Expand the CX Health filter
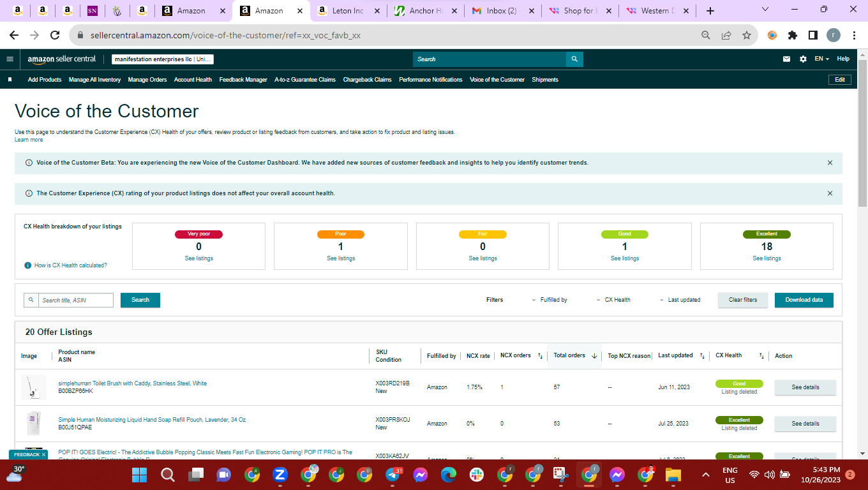This screenshot has width=868, height=490. 613,300
